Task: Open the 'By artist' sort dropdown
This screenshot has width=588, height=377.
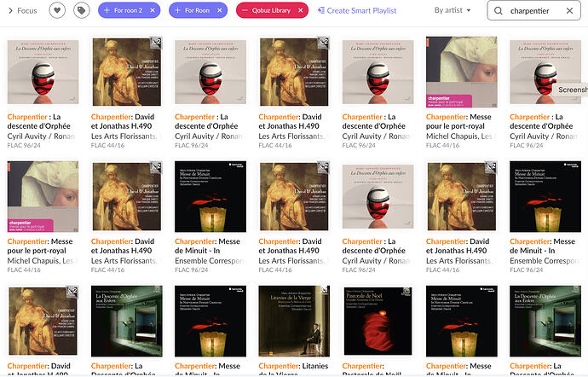Action: [453, 10]
